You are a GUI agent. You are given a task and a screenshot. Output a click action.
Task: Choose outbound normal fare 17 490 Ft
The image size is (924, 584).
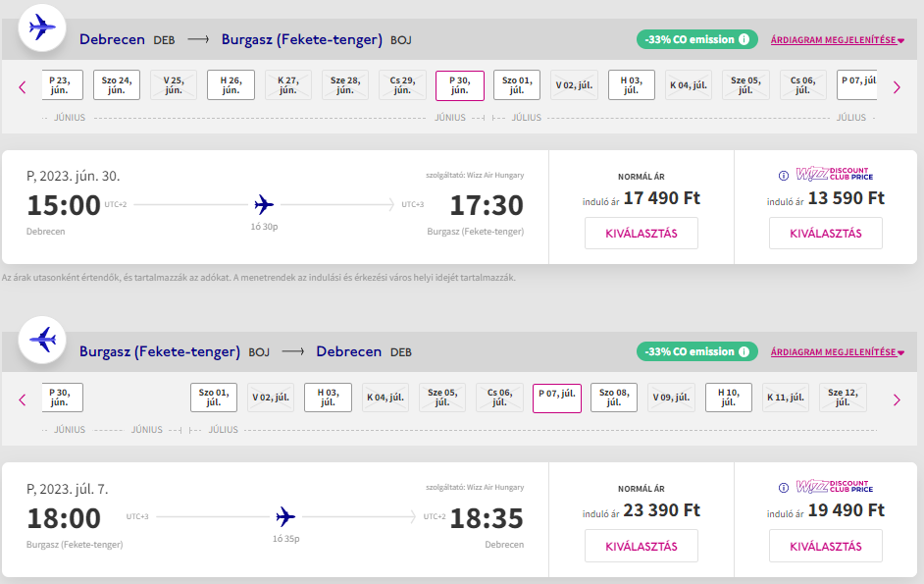tap(642, 234)
